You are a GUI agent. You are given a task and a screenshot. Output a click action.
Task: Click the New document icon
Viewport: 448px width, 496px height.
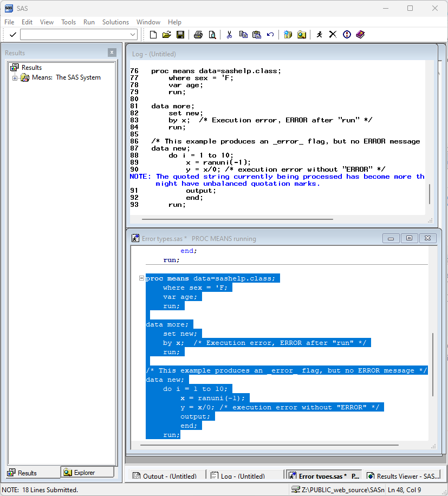click(x=153, y=35)
